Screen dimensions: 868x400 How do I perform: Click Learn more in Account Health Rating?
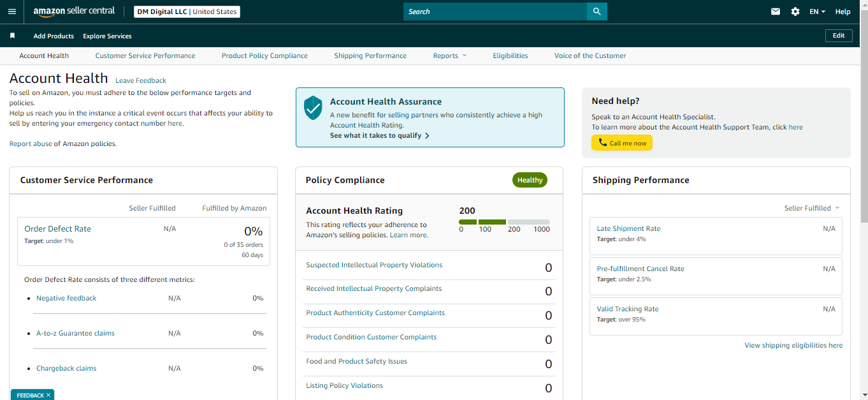pos(408,235)
